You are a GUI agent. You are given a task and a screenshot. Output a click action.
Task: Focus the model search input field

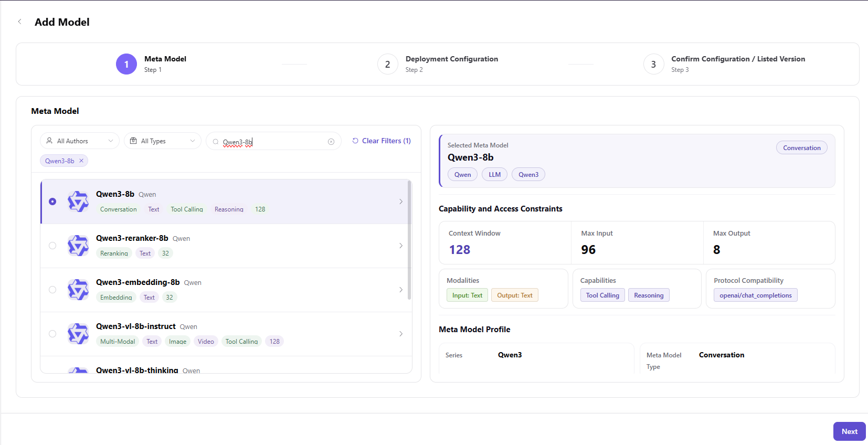[x=273, y=142]
